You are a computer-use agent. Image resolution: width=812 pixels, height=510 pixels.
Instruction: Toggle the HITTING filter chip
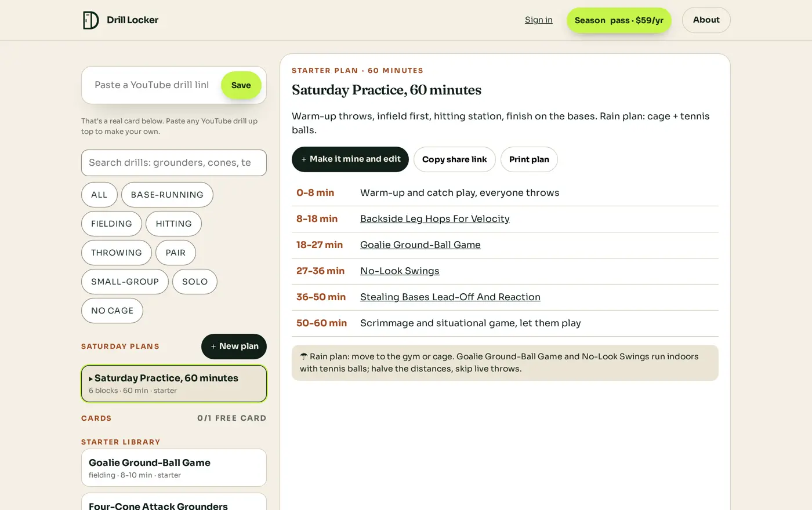pyautogui.click(x=173, y=224)
